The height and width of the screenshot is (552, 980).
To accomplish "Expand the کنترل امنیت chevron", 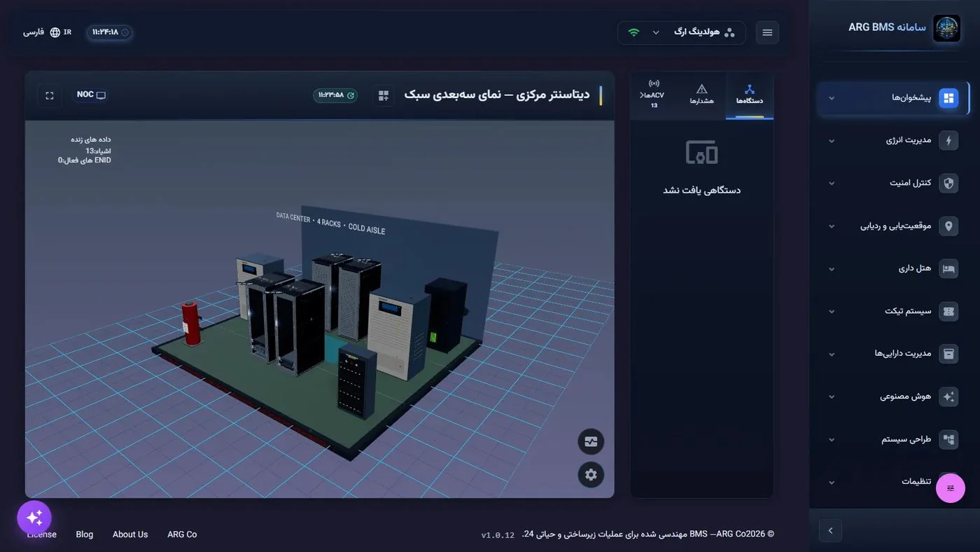I will coord(832,184).
